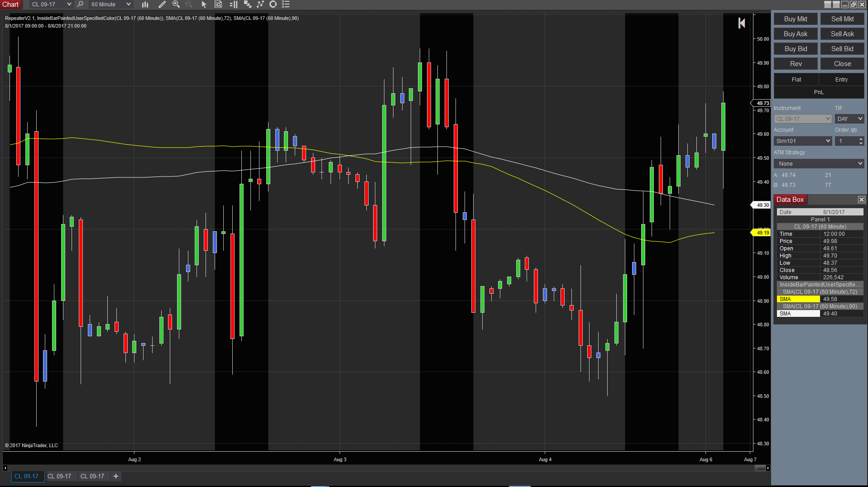Select the active blue CL 09-17 tab
The image size is (868, 487).
point(27,476)
